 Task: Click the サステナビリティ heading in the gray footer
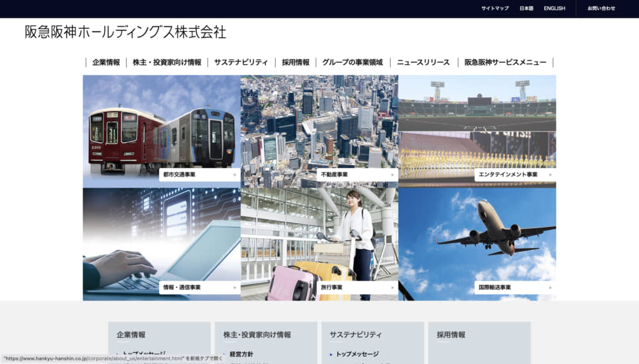pyautogui.click(x=355, y=335)
